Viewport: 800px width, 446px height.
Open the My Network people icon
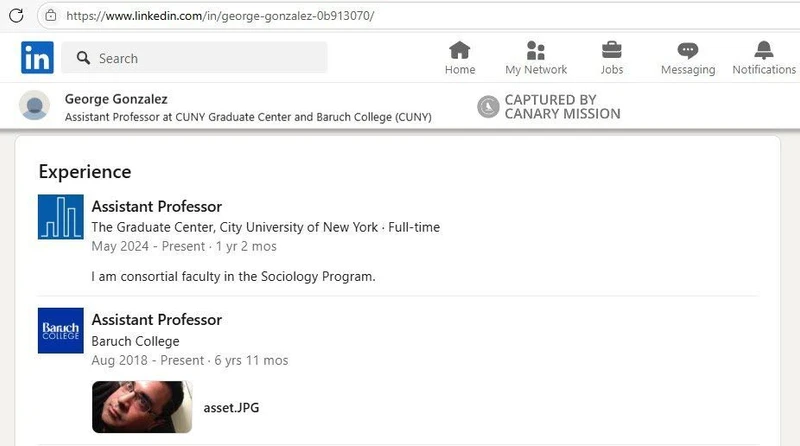click(x=536, y=50)
